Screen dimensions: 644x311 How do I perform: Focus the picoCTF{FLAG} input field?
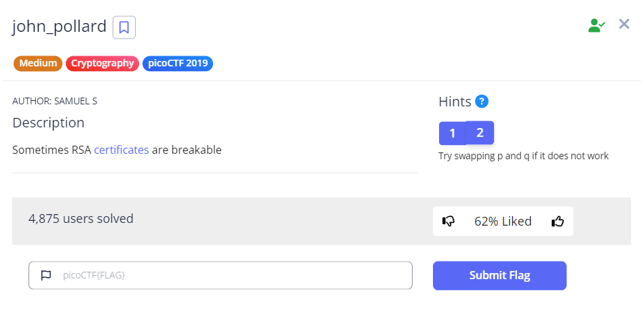click(231, 275)
